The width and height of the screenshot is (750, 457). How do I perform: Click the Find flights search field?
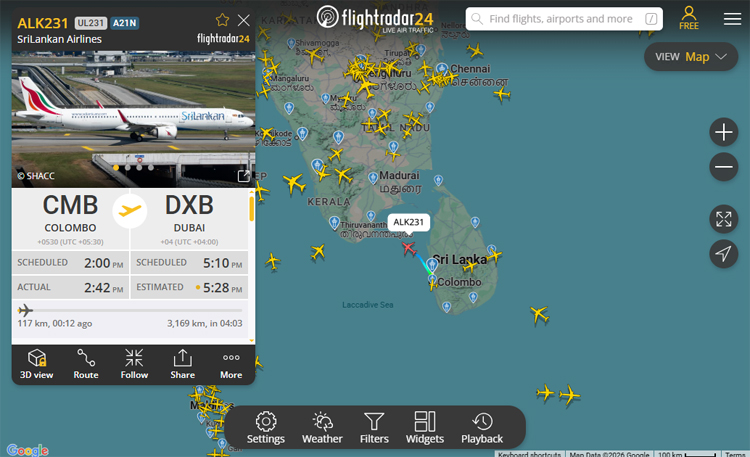[x=564, y=19]
